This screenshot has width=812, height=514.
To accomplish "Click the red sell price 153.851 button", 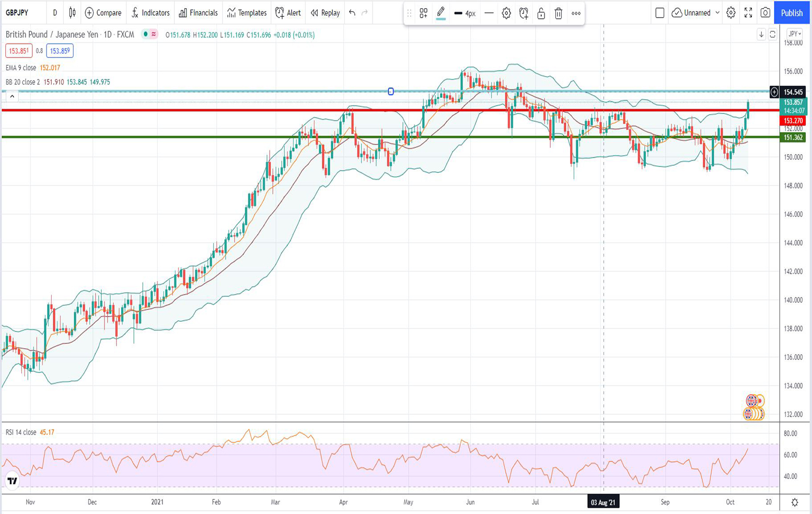I will (x=19, y=51).
